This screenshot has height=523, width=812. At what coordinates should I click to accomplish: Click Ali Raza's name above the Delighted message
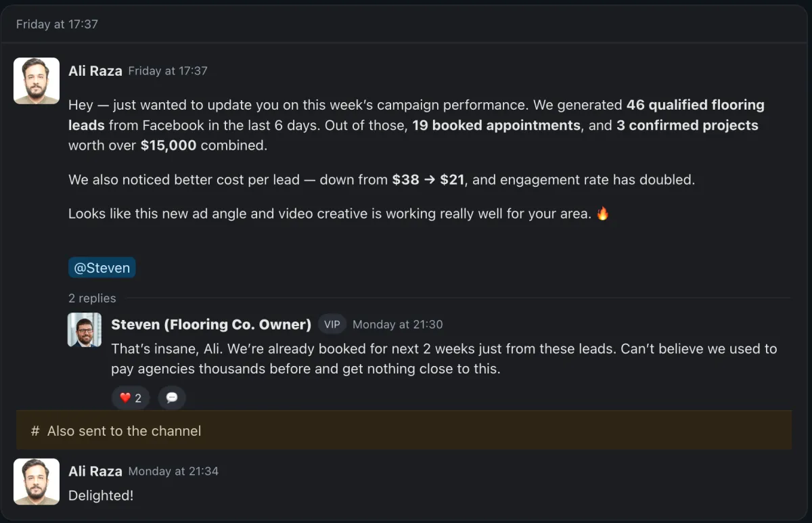point(95,471)
